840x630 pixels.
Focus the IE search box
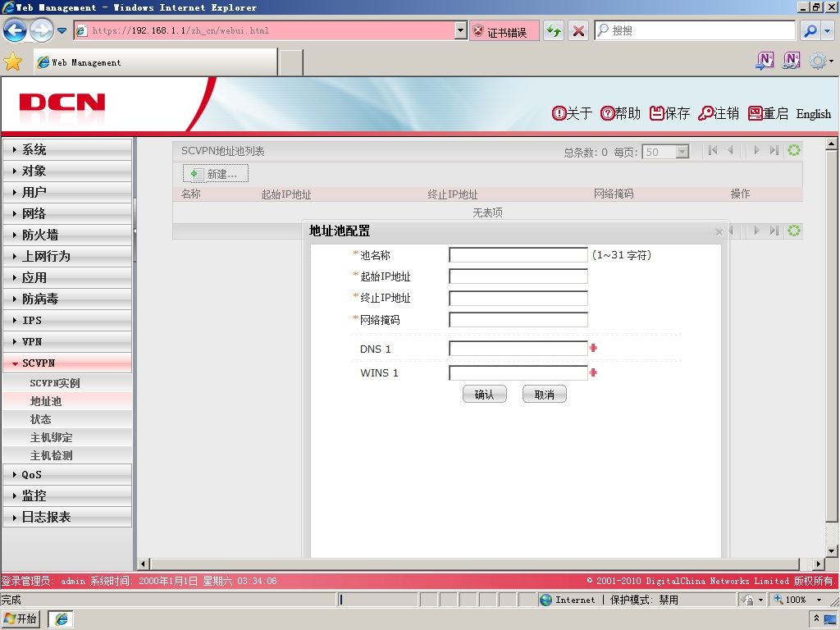695,30
